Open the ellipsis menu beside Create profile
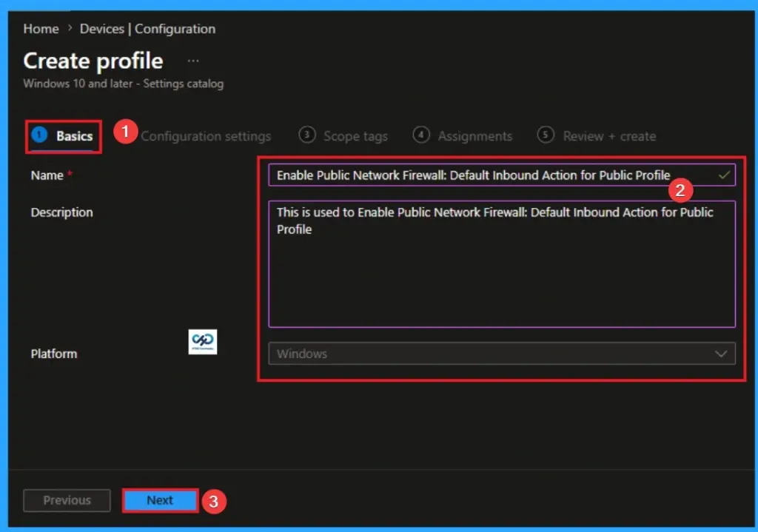Viewport: 758px width, 532px height. [192, 59]
